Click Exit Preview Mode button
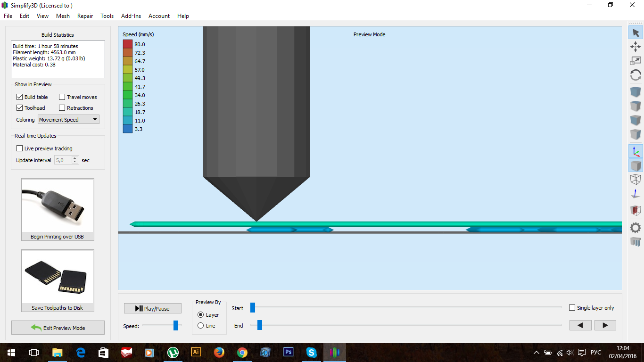This screenshot has height=362, width=644. click(x=58, y=328)
